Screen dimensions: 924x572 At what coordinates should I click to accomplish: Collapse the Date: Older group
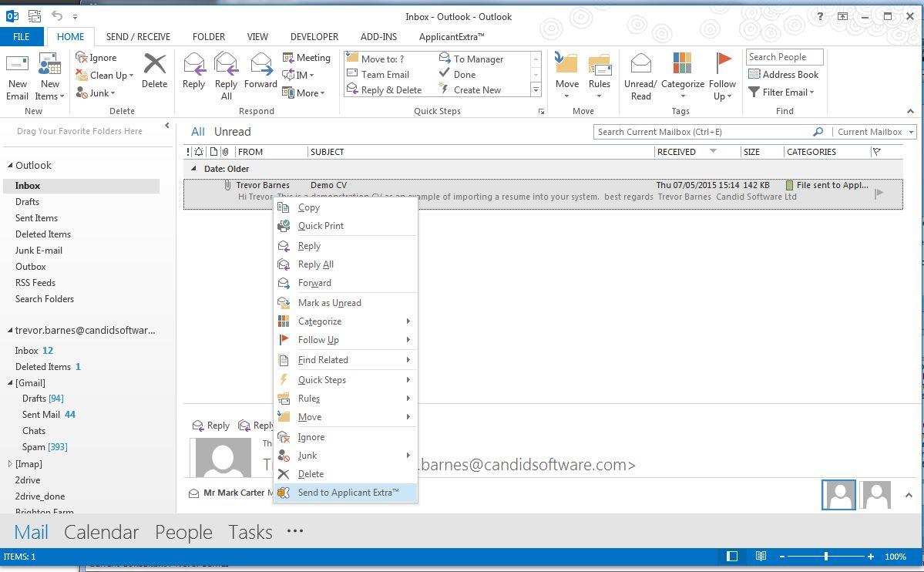pyautogui.click(x=193, y=169)
